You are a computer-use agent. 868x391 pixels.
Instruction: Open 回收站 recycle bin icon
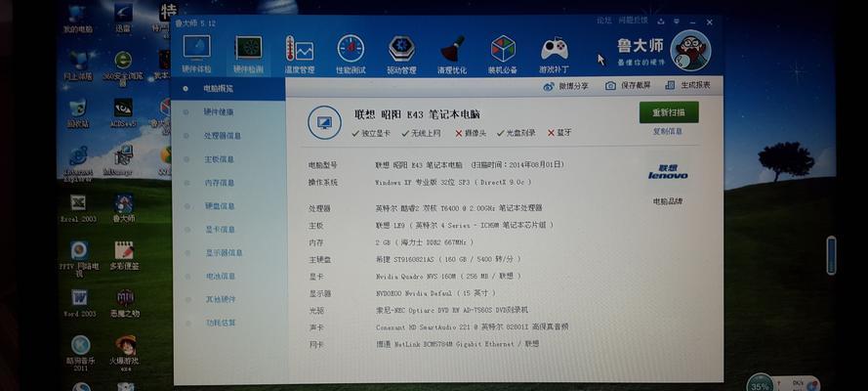pyautogui.click(x=77, y=113)
